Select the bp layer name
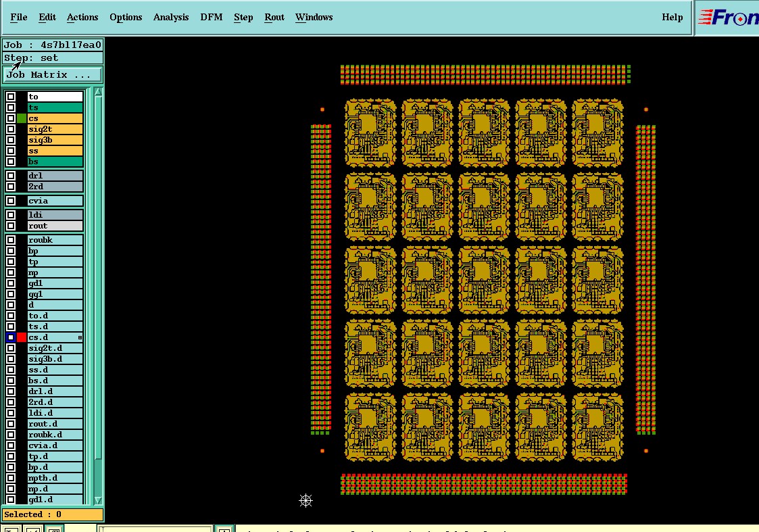 click(55, 251)
